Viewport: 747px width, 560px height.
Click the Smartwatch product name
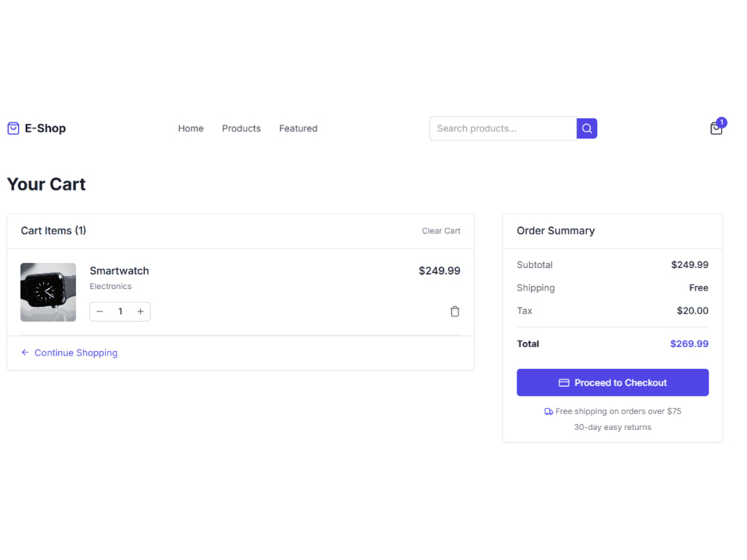click(x=119, y=270)
